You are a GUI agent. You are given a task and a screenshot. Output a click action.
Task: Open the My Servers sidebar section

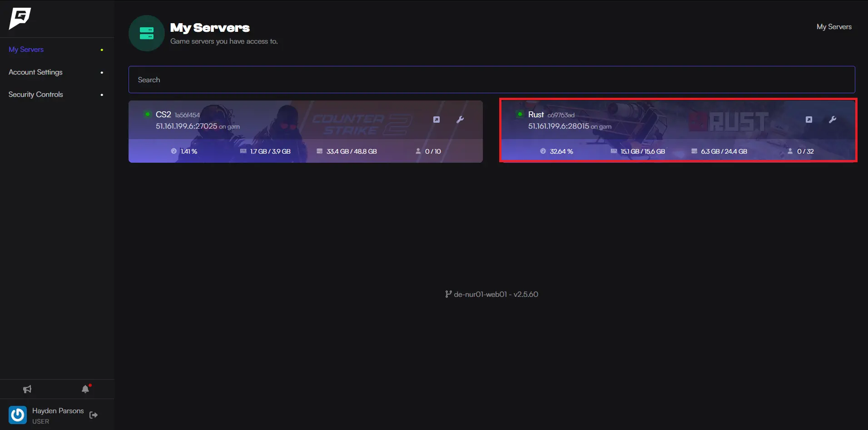pyautogui.click(x=26, y=49)
